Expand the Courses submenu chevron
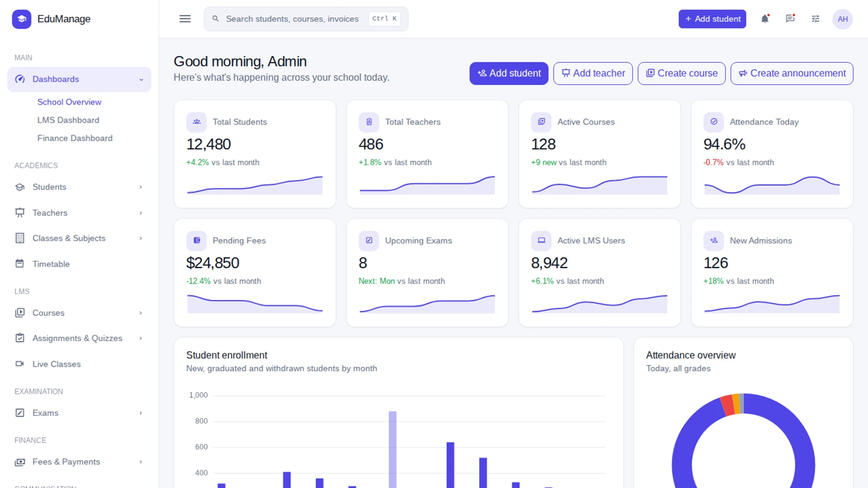Viewport: 868px width, 488px height. click(x=141, y=313)
